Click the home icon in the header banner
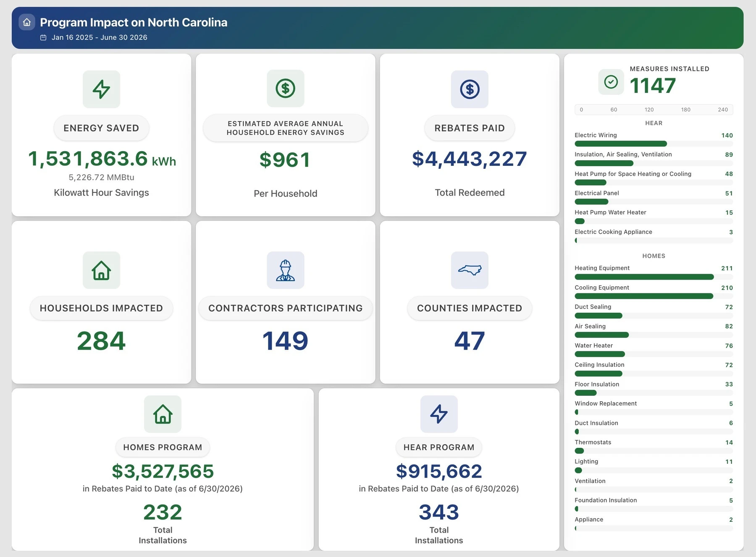Image resolution: width=756 pixels, height=557 pixels. click(27, 22)
